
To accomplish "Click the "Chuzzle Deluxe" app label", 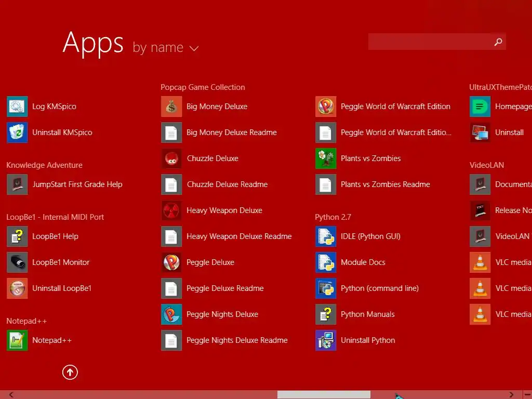I will [212, 158].
